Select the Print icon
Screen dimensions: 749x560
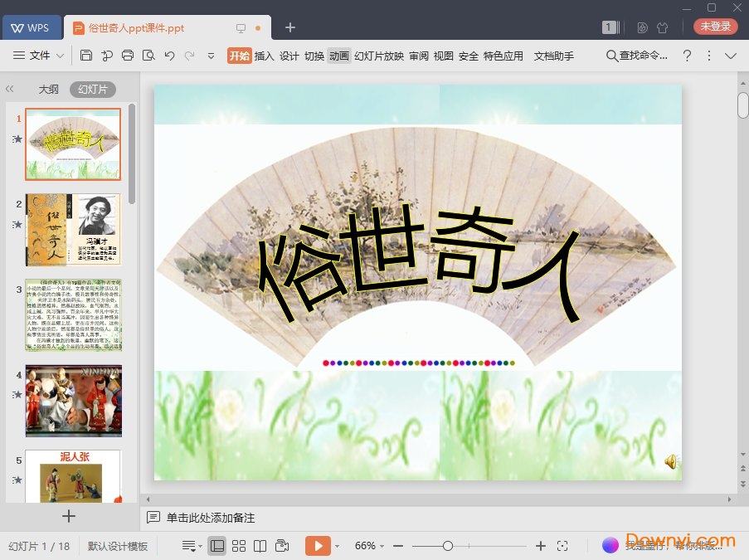(x=127, y=56)
